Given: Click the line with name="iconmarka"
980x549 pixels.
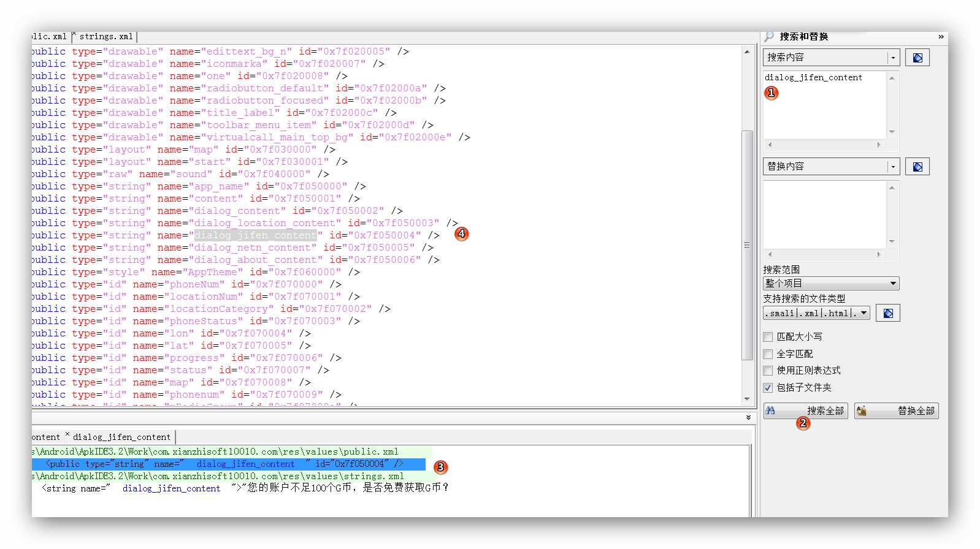Looking at the screenshot, I should click(x=209, y=64).
